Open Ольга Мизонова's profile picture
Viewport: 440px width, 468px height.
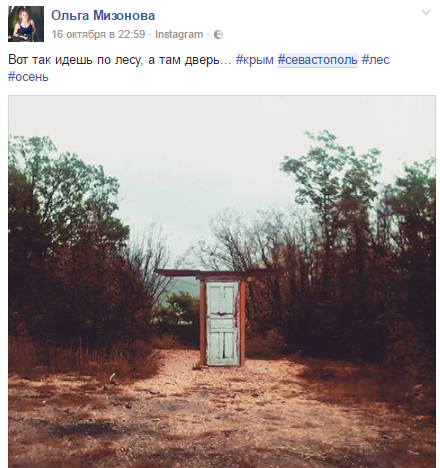[26, 24]
